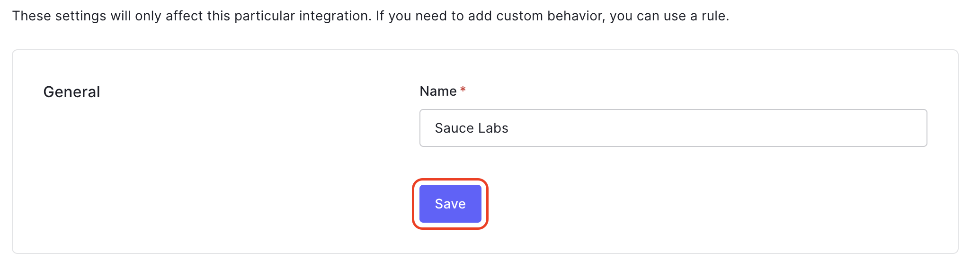Viewport: 980px width, 271px height.
Task: Save the Sauce Labs integration name
Action: (x=450, y=204)
